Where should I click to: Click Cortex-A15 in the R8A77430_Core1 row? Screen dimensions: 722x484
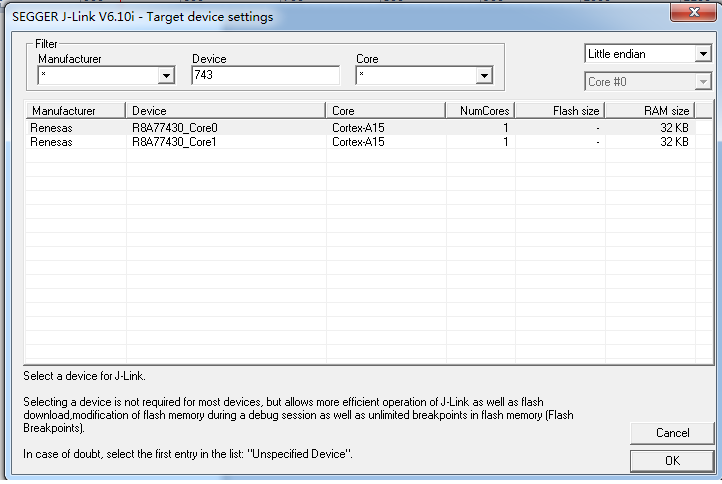point(358,142)
